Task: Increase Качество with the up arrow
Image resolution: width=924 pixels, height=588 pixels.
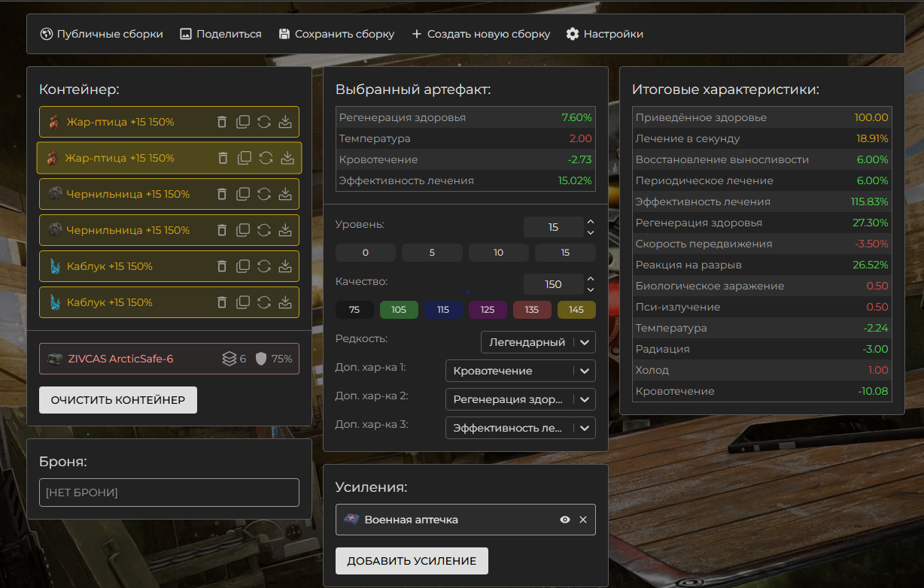Action: pos(591,279)
